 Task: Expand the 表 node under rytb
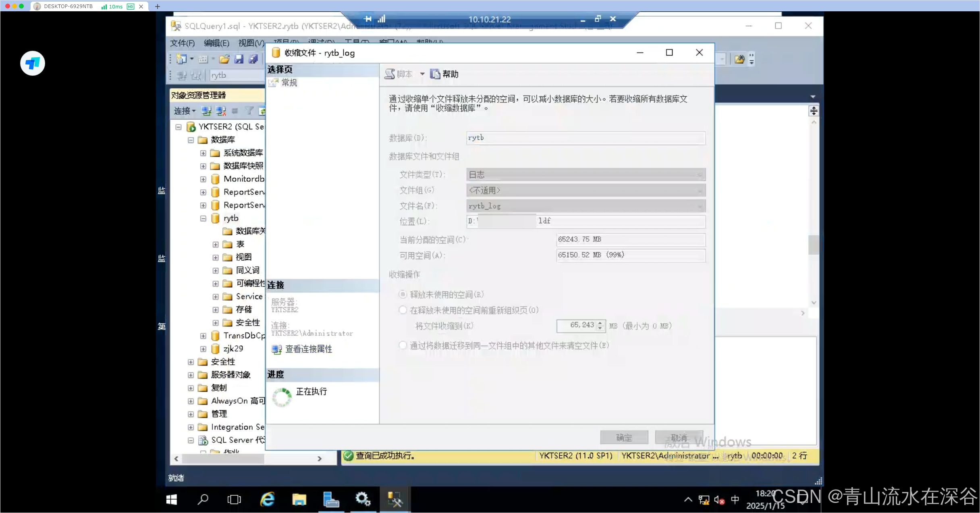[215, 244]
